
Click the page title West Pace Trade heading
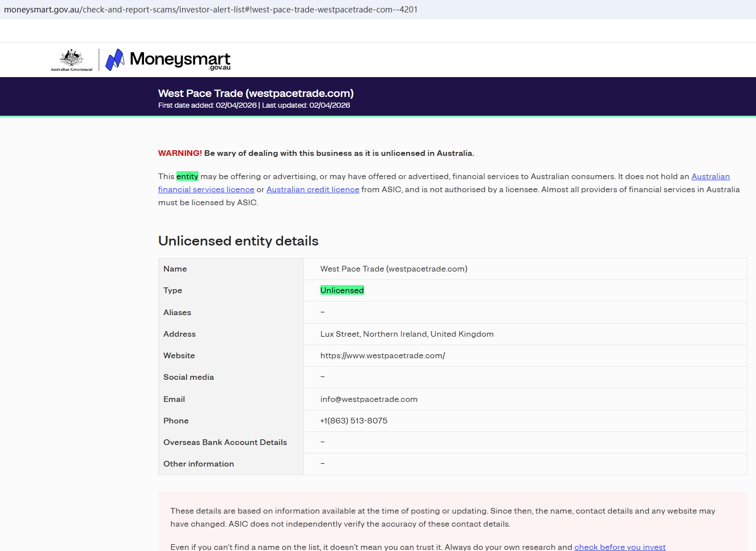click(x=256, y=93)
